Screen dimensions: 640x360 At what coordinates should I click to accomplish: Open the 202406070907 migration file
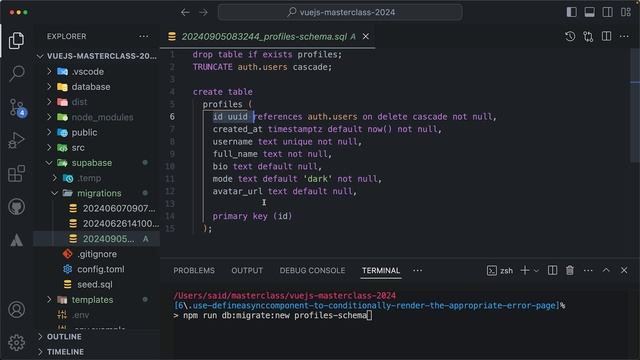[96, 208]
